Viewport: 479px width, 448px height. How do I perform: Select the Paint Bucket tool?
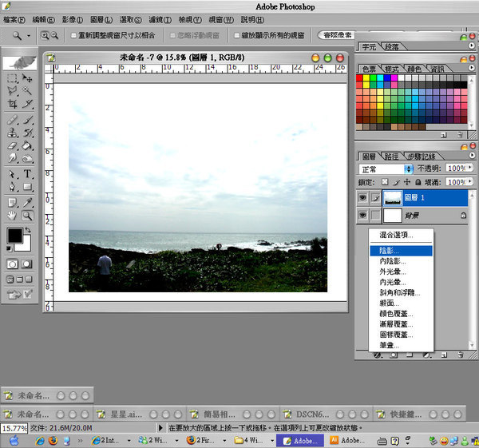(28, 146)
